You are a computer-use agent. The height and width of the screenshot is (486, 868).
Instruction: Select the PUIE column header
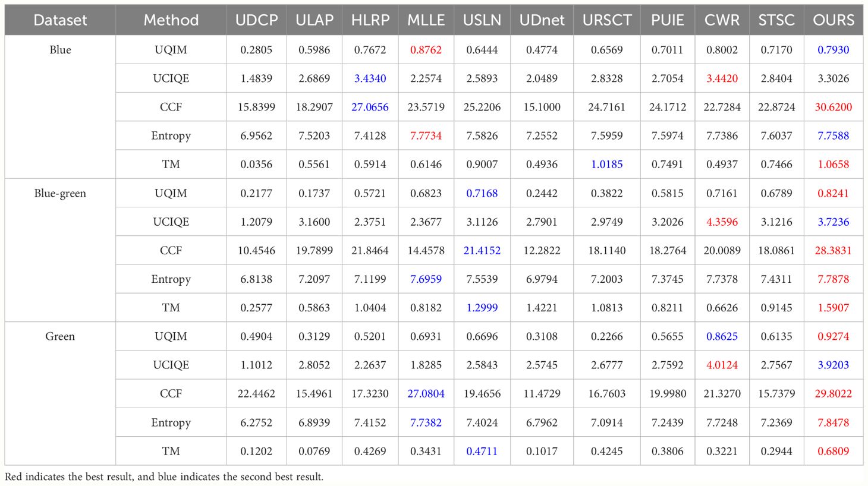click(x=668, y=20)
